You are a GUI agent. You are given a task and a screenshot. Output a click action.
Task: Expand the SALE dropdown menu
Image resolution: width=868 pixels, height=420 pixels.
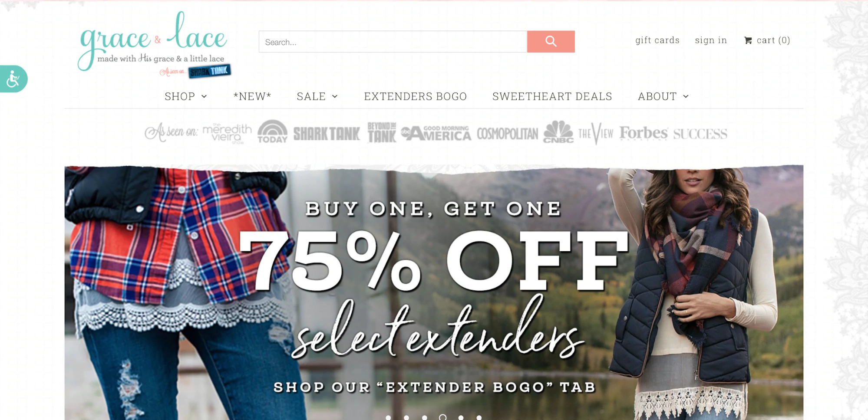point(317,96)
